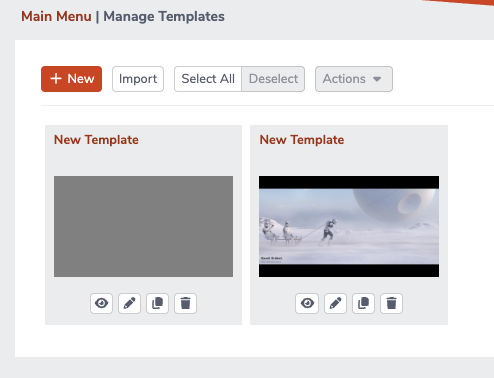Screen dimensions: 494x378
Task: Open the gray thumbnail template preview
Action: [143, 226]
